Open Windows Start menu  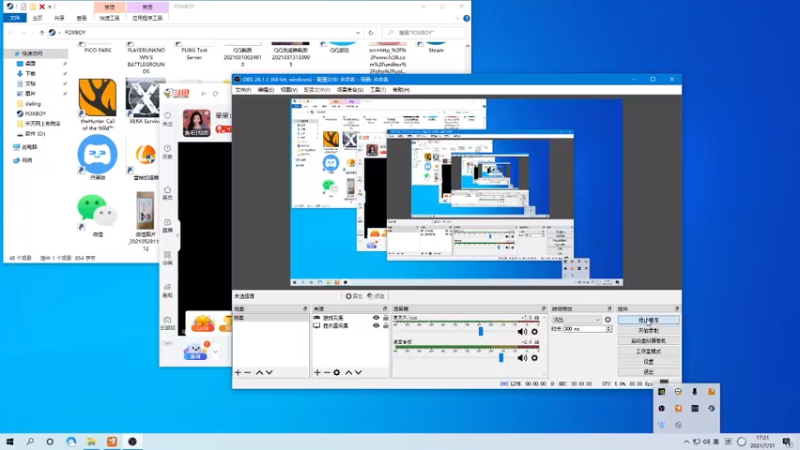point(10,441)
